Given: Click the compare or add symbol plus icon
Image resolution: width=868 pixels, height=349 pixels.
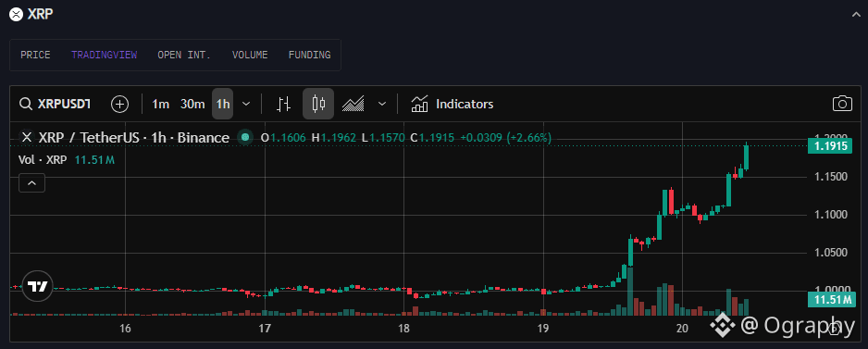Looking at the screenshot, I should [x=119, y=104].
